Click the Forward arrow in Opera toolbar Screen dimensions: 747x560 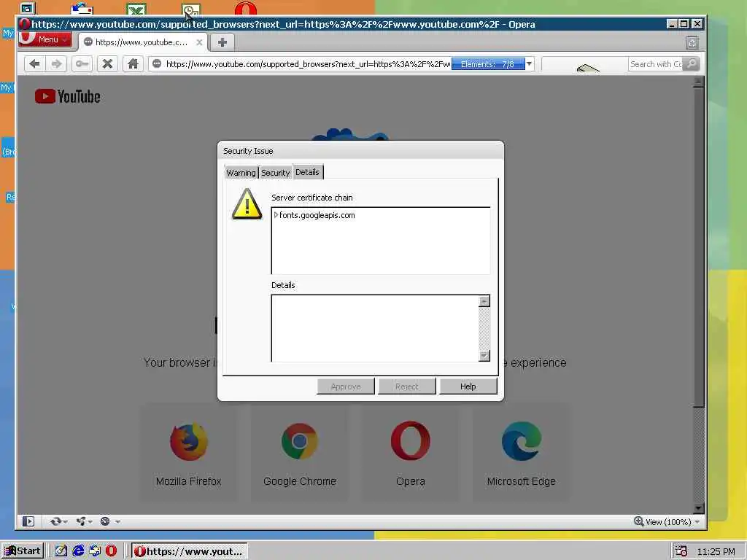click(x=57, y=64)
